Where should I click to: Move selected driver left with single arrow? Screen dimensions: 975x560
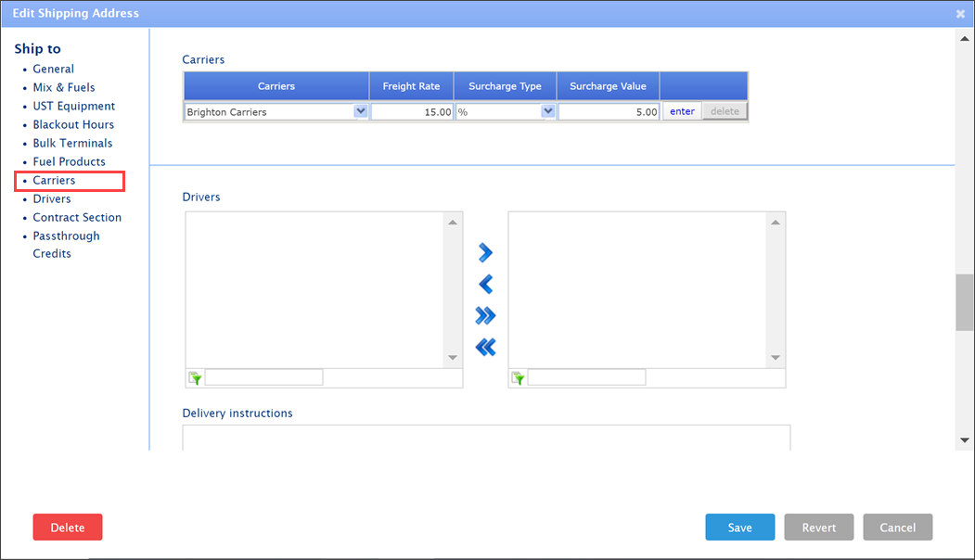(485, 284)
